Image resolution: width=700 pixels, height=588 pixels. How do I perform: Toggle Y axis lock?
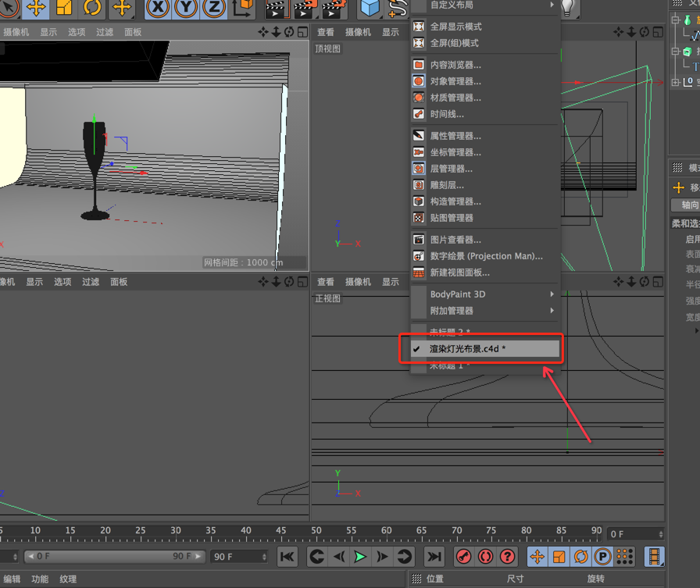click(186, 8)
